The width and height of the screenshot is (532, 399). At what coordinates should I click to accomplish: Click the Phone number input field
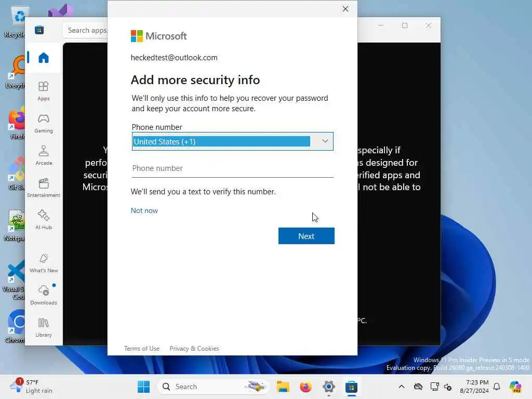click(232, 168)
